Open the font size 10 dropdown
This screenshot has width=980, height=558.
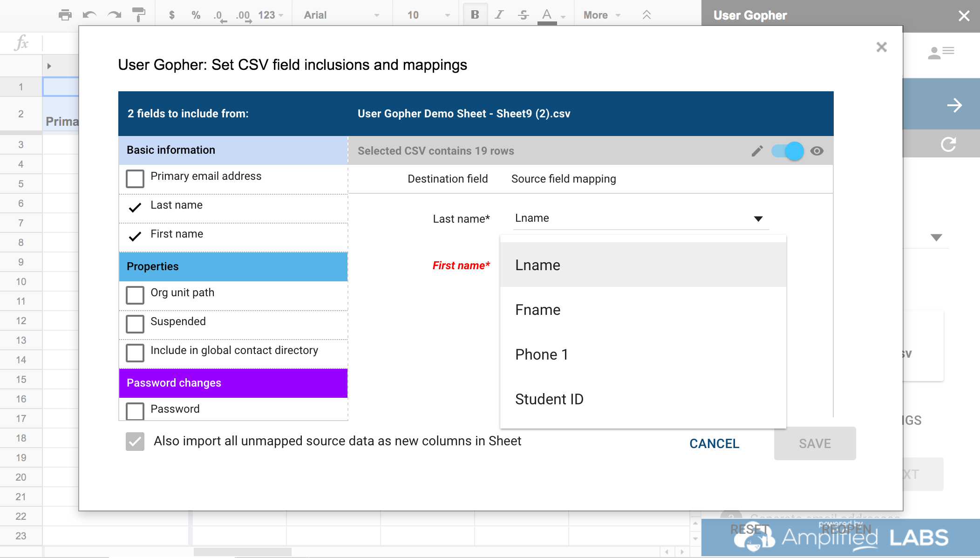coord(429,15)
